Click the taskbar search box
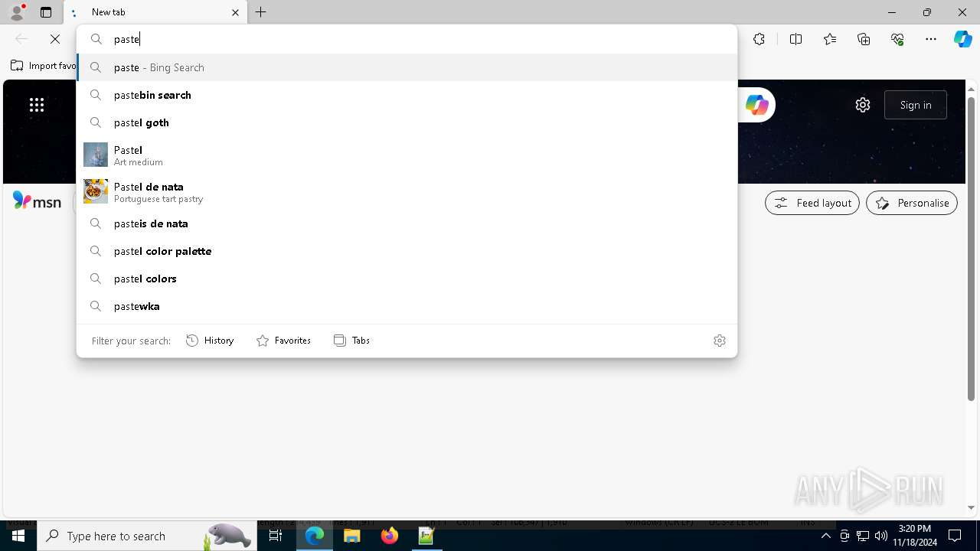 tap(147, 536)
